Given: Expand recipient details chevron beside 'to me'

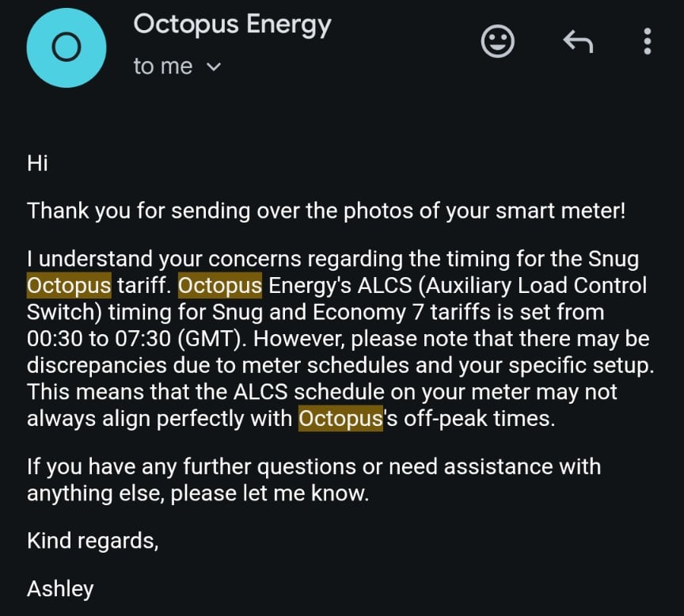Looking at the screenshot, I should (213, 67).
